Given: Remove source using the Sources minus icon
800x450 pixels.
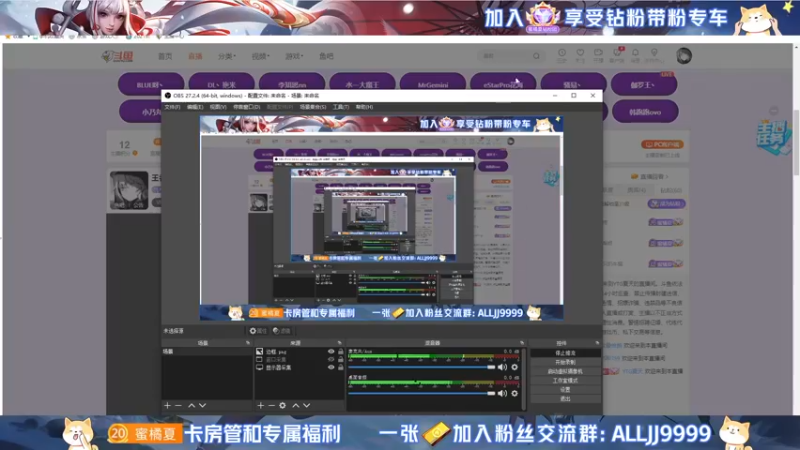Looking at the screenshot, I should [271, 405].
